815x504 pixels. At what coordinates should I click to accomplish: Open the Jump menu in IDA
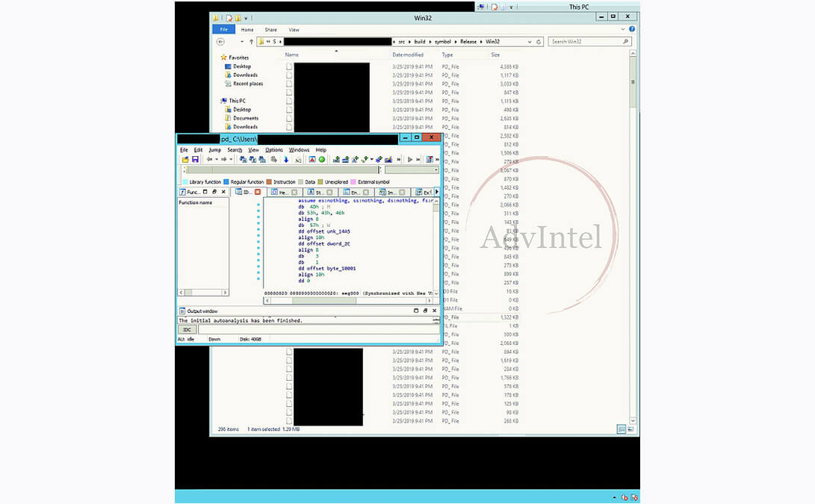214,150
